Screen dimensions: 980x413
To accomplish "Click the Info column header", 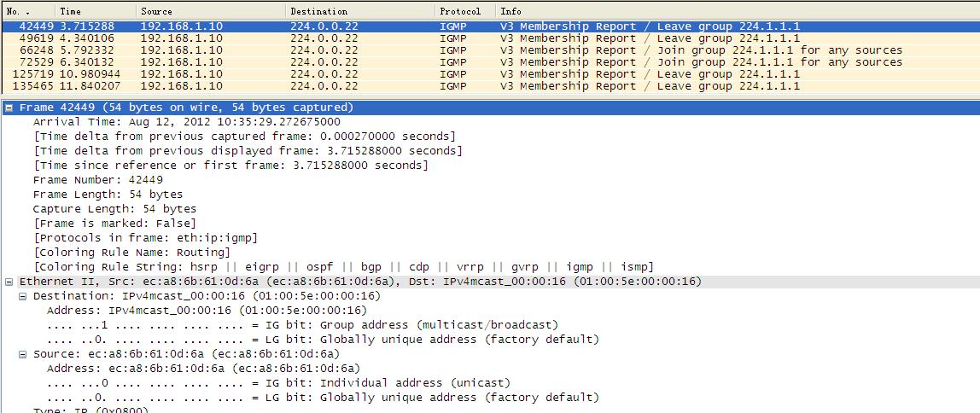I will (x=734, y=11).
